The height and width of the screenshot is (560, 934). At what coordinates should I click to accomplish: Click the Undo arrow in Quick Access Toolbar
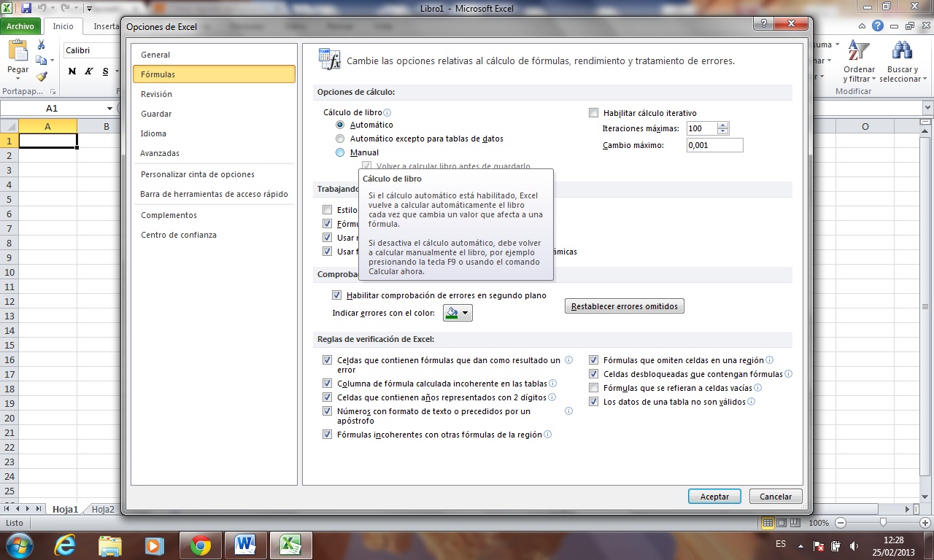coord(42,9)
